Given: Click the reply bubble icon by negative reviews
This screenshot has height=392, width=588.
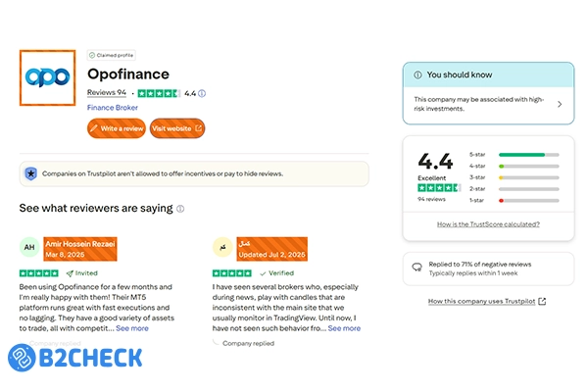Looking at the screenshot, I should tap(416, 266).
